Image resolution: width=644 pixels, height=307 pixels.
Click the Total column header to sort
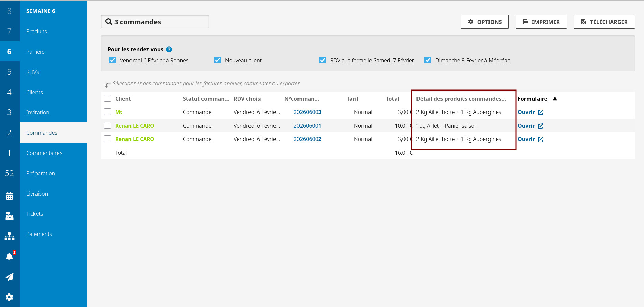pyautogui.click(x=392, y=99)
